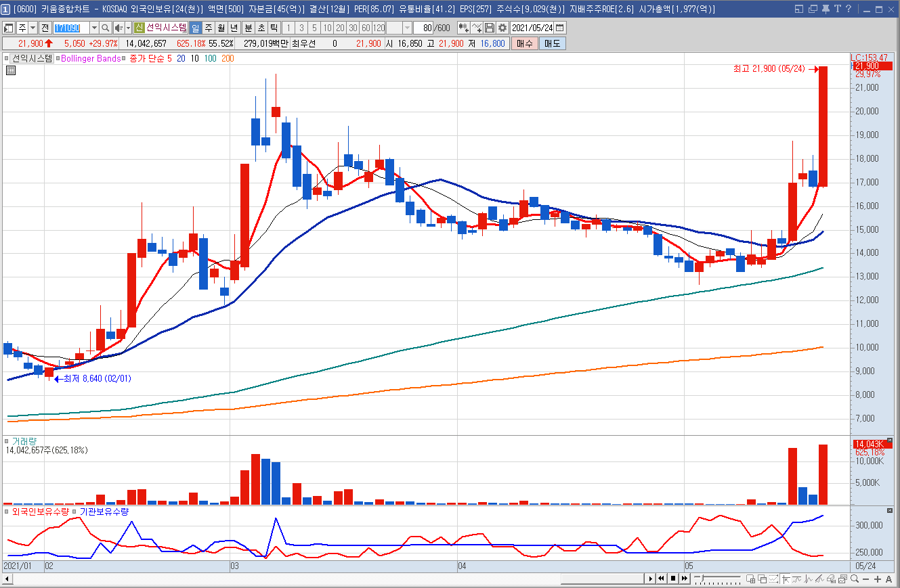Click the A auto-scale icon at bottom
The image size is (900, 588).
click(888, 579)
